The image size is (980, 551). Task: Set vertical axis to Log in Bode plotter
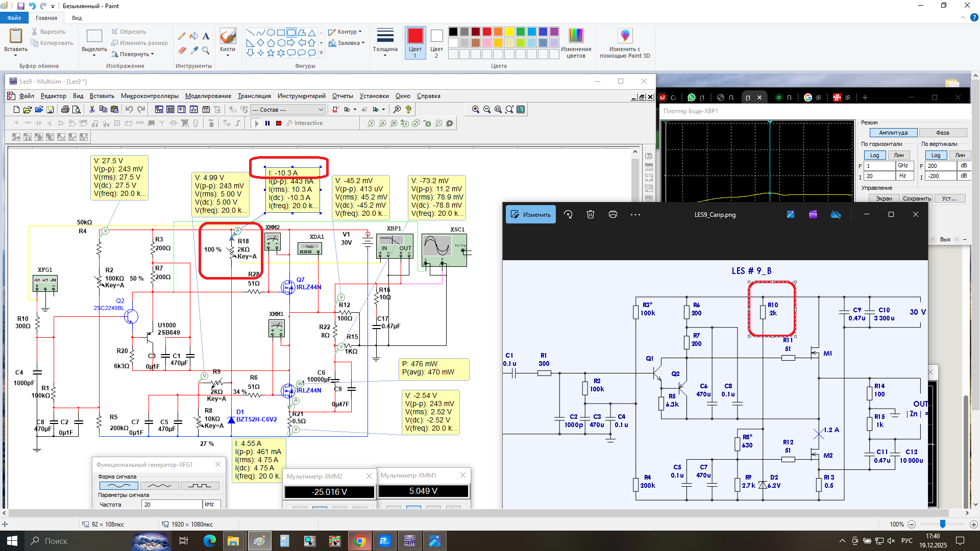936,155
